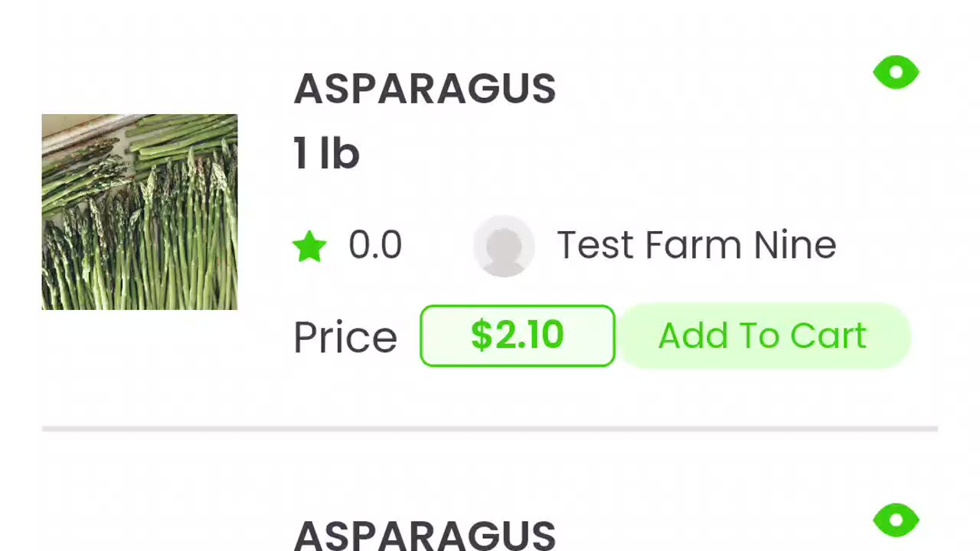Click the green star rating icon
This screenshot has height=551, width=980.
pyautogui.click(x=309, y=246)
